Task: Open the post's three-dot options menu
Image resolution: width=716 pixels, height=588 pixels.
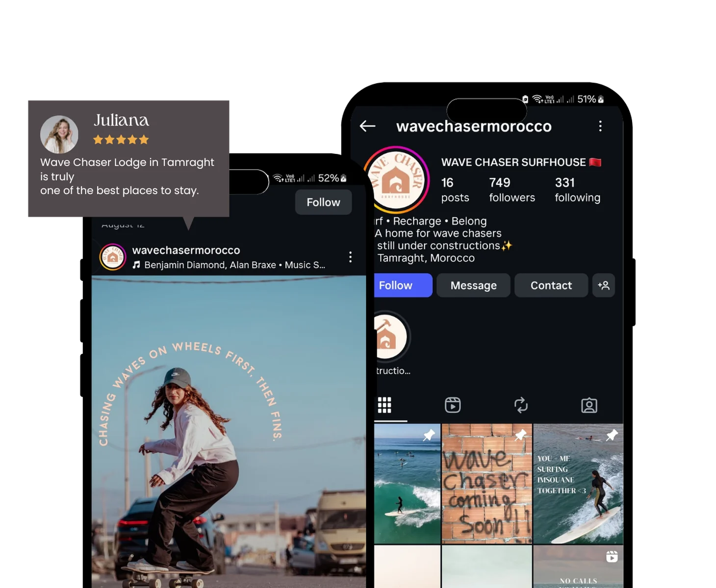Action: tap(350, 257)
